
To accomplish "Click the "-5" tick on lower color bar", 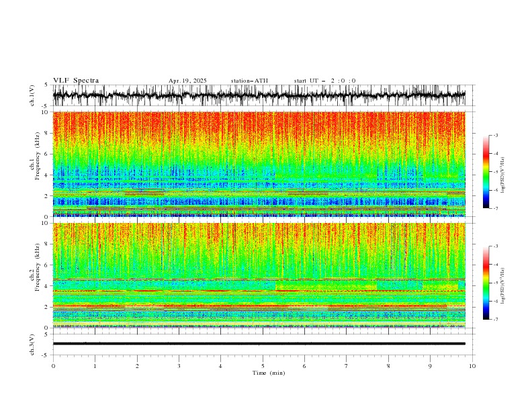I will (x=496, y=283).
